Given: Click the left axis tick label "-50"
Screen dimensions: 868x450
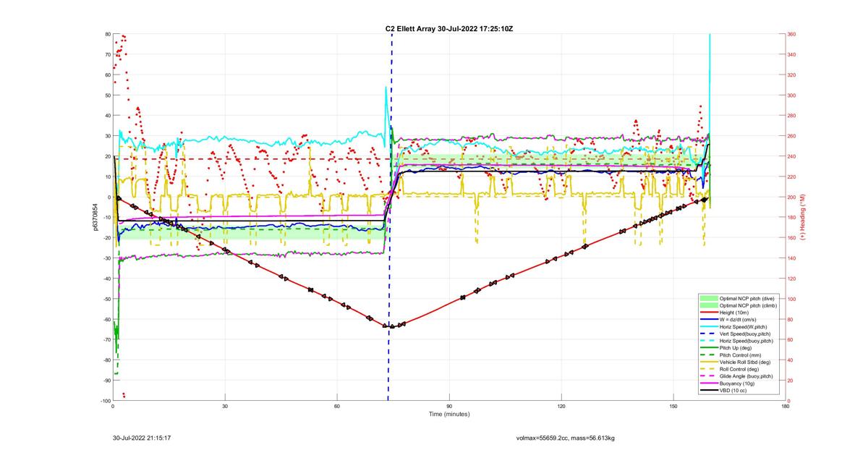Looking at the screenshot, I should pyautogui.click(x=106, y=299).
